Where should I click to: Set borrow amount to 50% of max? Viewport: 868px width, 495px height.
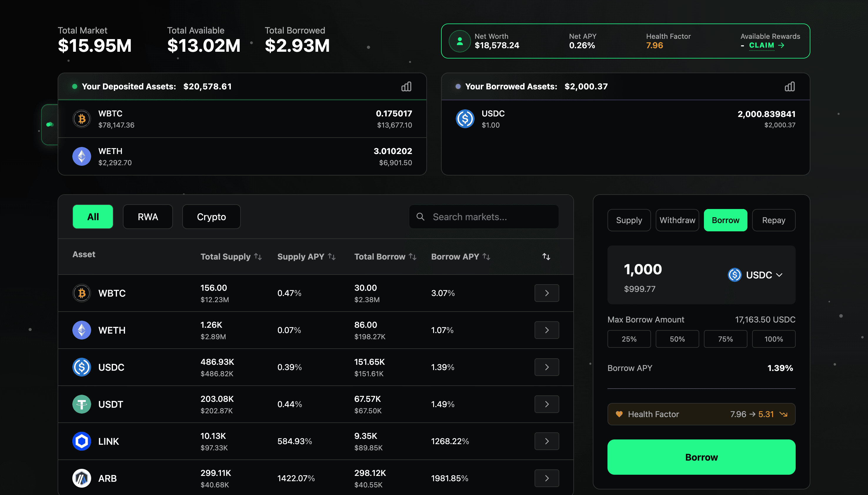click(677, 339)
